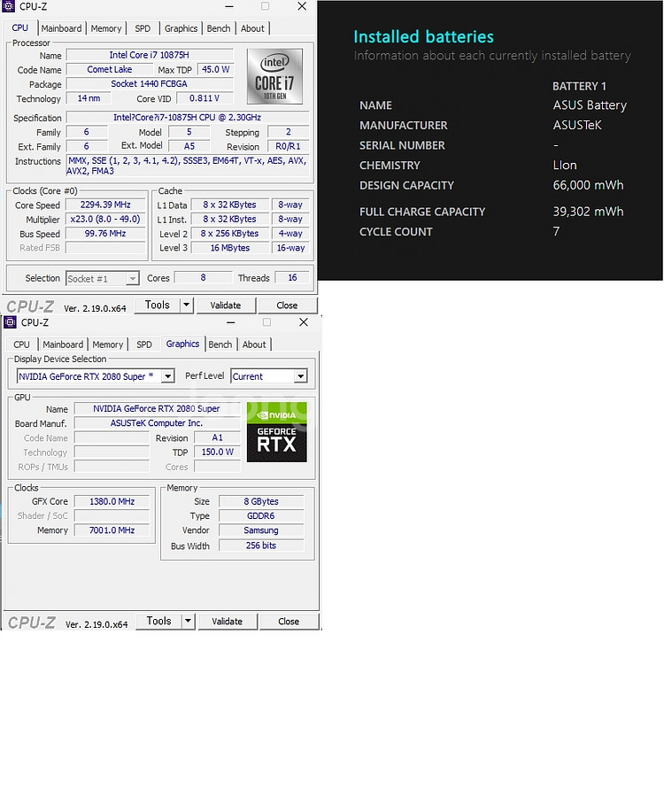
Task: Close the upper CPU-Z window with the X
Action: coord(302,6)
